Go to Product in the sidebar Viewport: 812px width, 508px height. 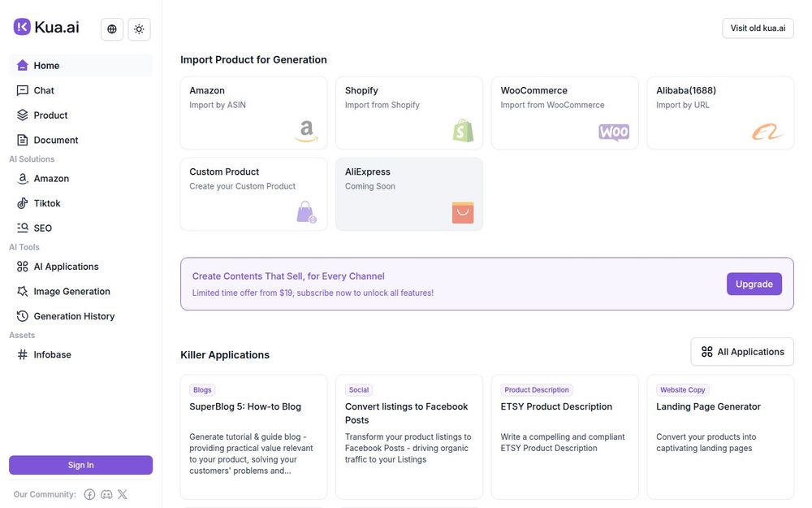50,115
